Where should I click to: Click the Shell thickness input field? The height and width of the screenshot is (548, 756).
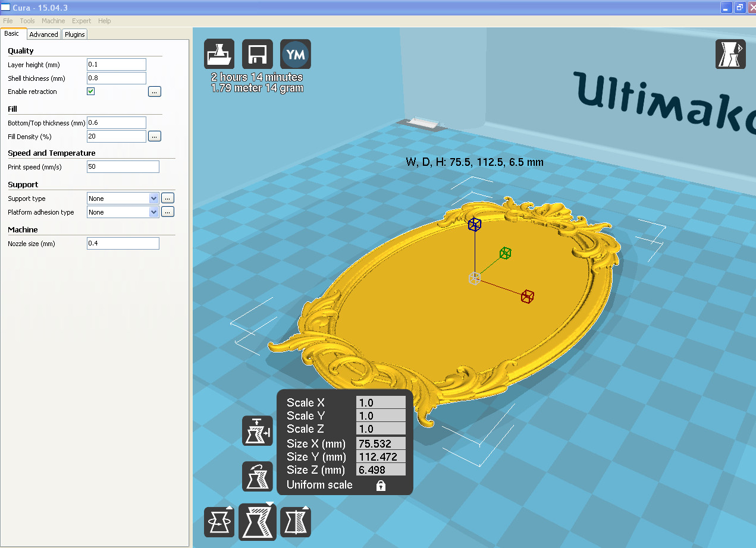coord(117,78)
